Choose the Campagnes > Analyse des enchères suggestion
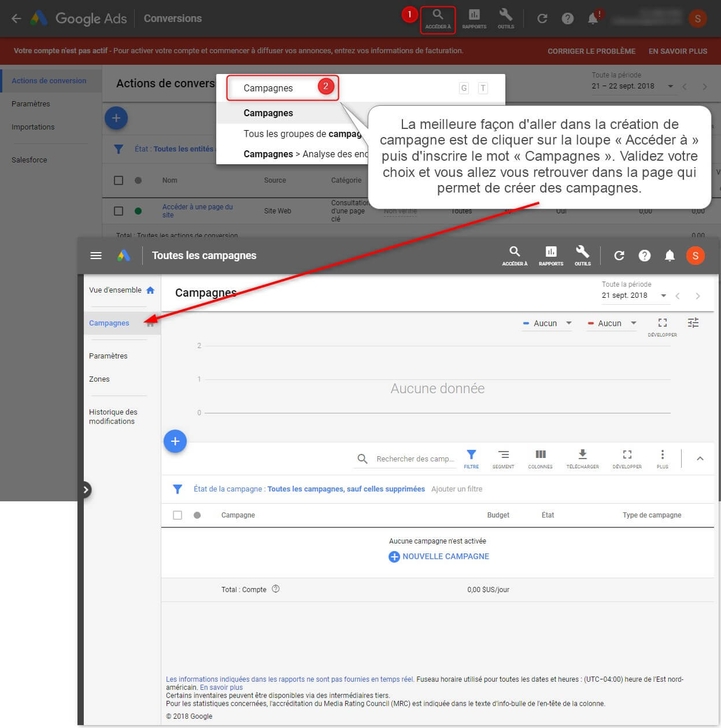 click(x=306, y=154)
